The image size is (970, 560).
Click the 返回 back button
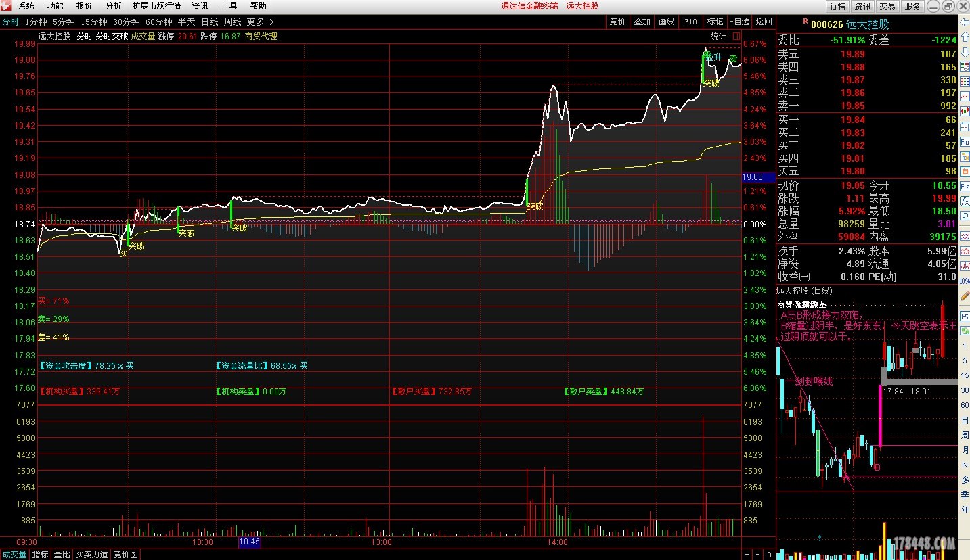[x=764, y=22]
